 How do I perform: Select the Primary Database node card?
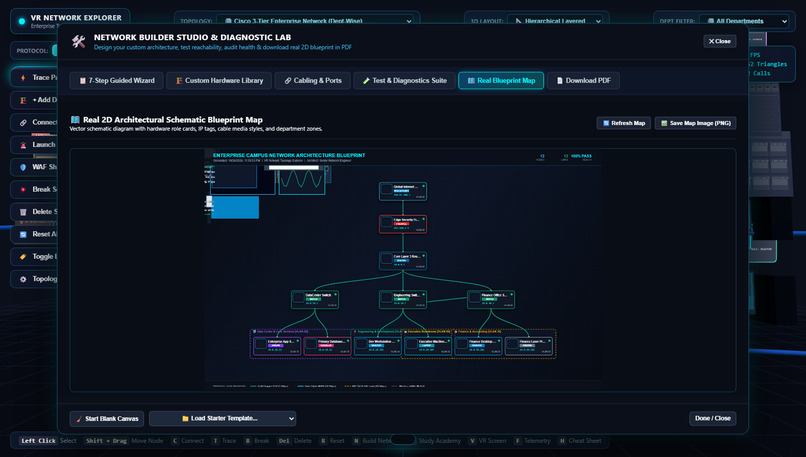coord(327,346)
